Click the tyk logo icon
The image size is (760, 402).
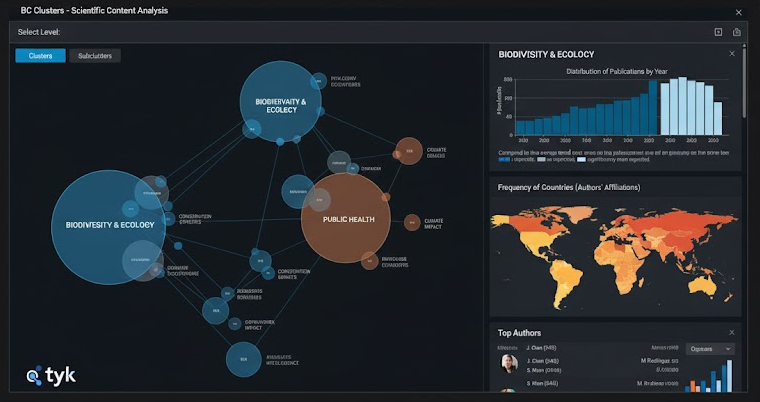click(x=34, y=376)
